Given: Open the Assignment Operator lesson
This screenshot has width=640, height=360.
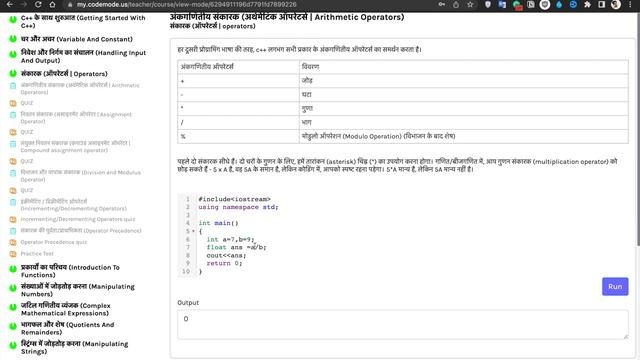Looking at the screenshot, I should 76,118.
